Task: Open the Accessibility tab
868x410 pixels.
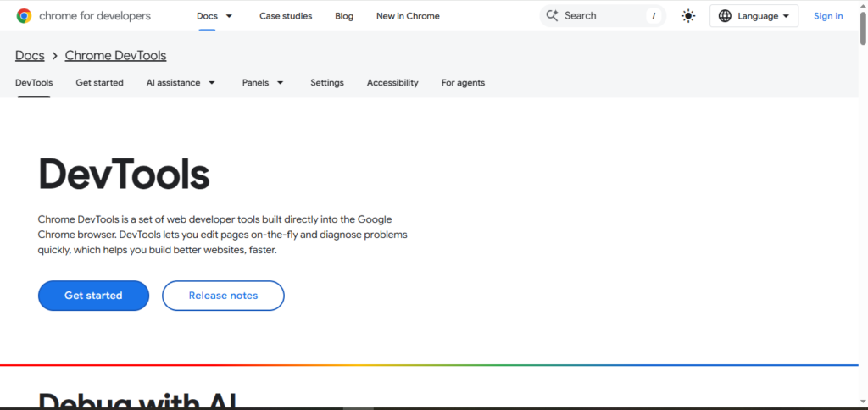Action: [392, 83]
